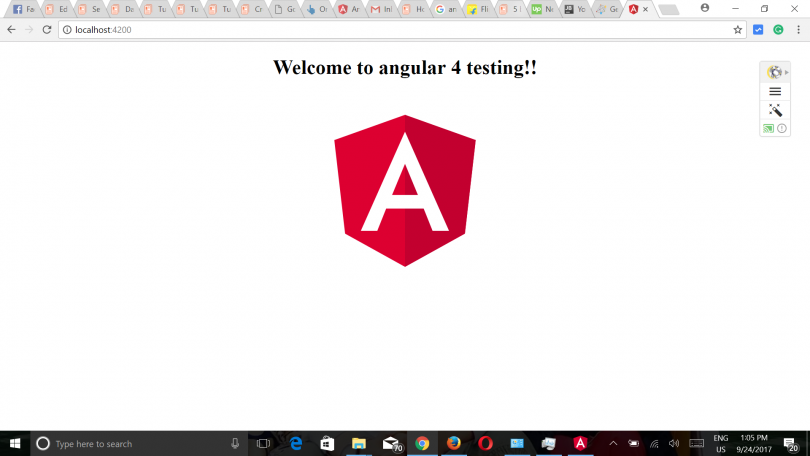The height and width of the screenshot is (456, 810).
Task: Switch to Chrome in the taskbar
Action: [x=422, y=444]
